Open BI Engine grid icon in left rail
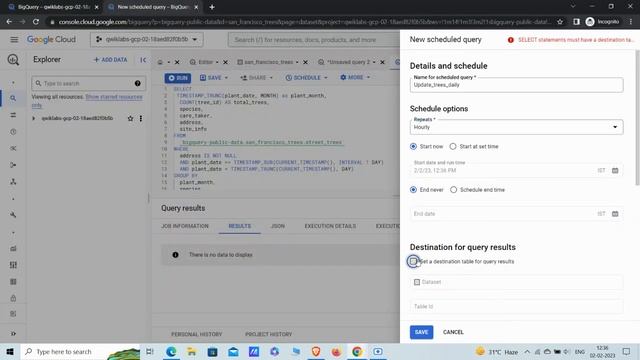 pyautogui.click(x=13, y=282)
